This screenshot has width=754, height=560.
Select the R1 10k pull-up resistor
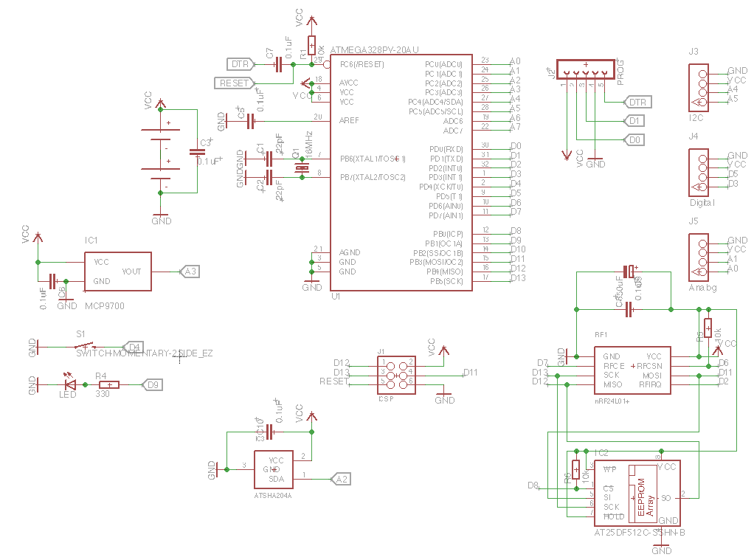[x=312, y=46]
